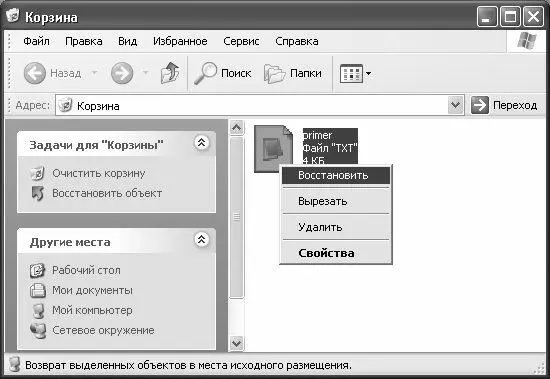Click the Рабочий стол desktop icon

[x=38, y=271]
